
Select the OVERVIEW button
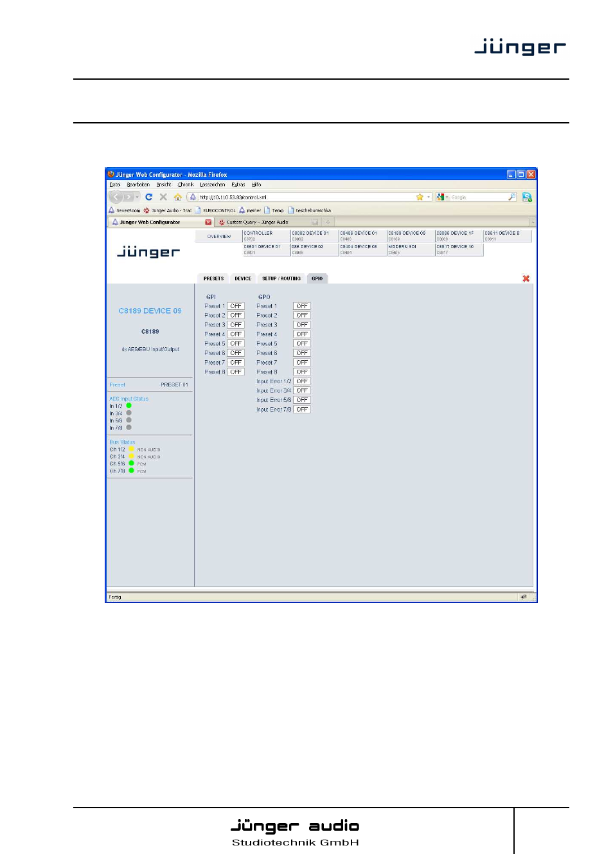219,237
